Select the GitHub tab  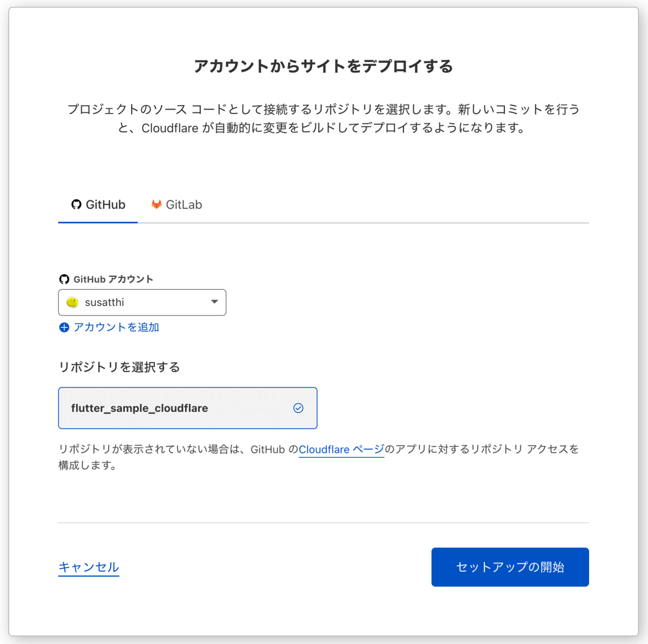(x=97, y=205)
